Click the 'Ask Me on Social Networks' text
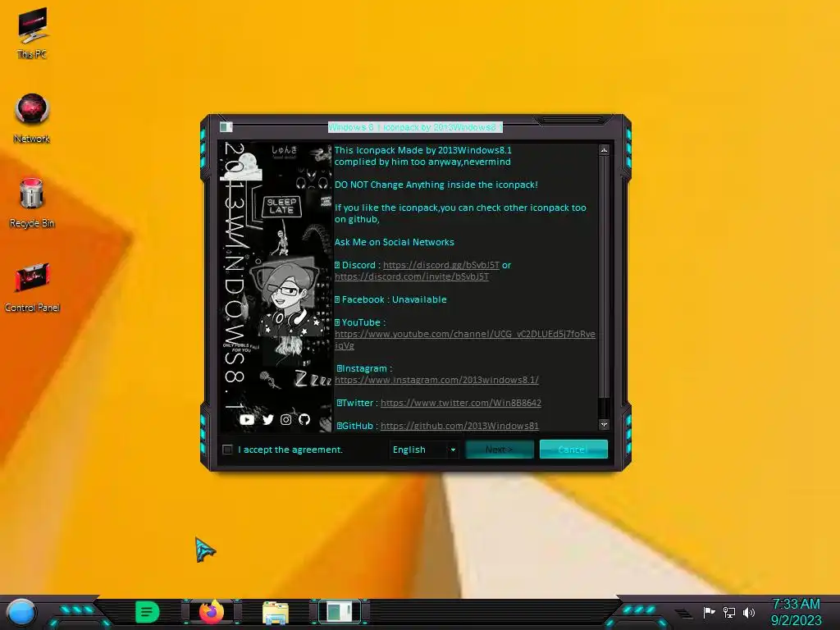This screenshot has width=840, height=630. pos(395,242)
